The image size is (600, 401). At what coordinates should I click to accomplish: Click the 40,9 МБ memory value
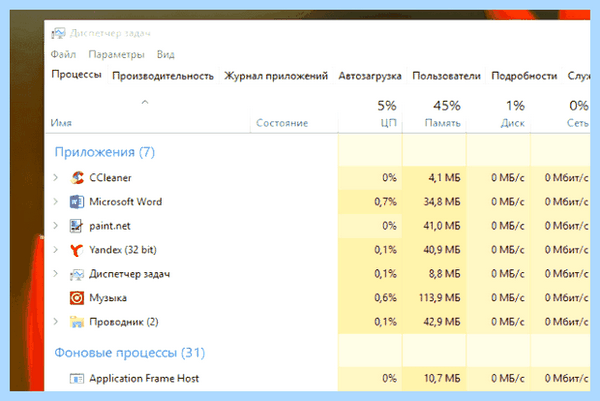click(x=442, y=250)
